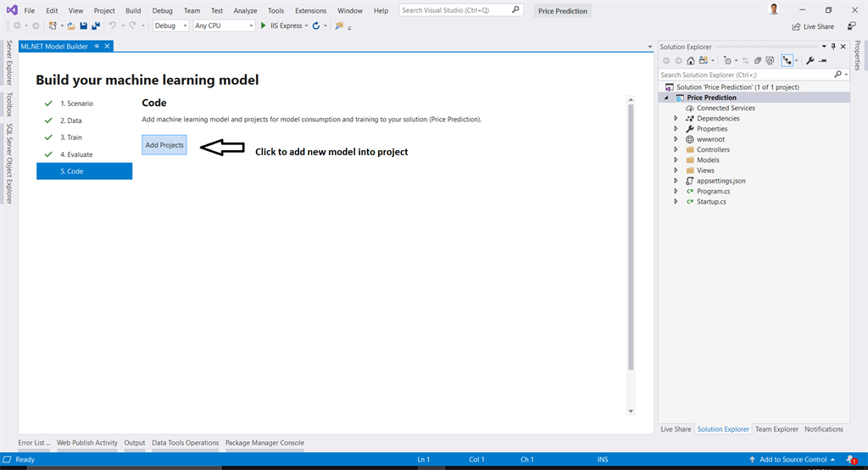Click the Find in Files toolbar icon

[x=339, y=25]
